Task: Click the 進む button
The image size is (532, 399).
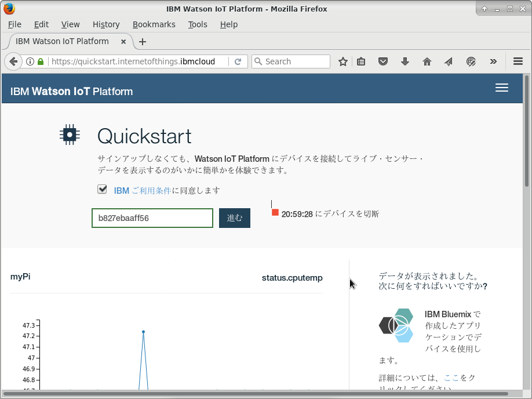Action: 234,217
